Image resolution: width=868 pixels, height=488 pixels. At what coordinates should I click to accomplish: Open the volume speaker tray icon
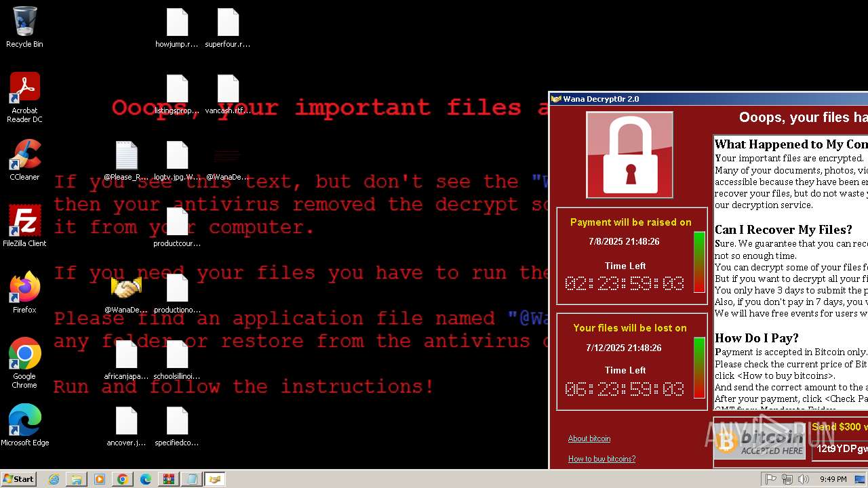(804, 479)
